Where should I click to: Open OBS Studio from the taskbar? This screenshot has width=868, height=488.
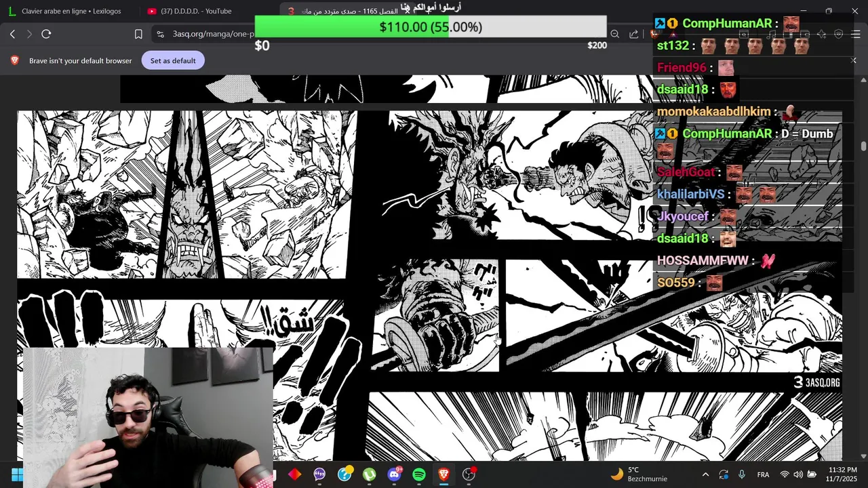tap(469, 474)
